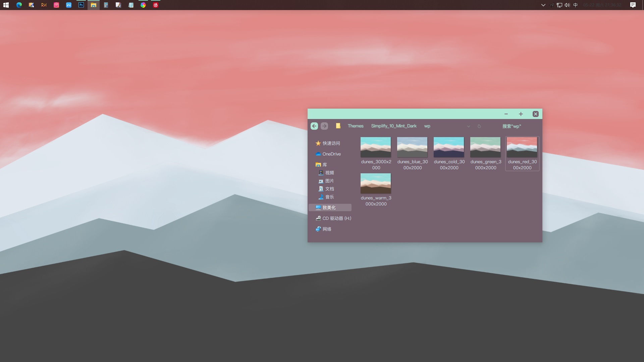Open 音乐 library in sidebar
Image resolution: width=644 pixels, height=362 pixels.
point(326,197)
